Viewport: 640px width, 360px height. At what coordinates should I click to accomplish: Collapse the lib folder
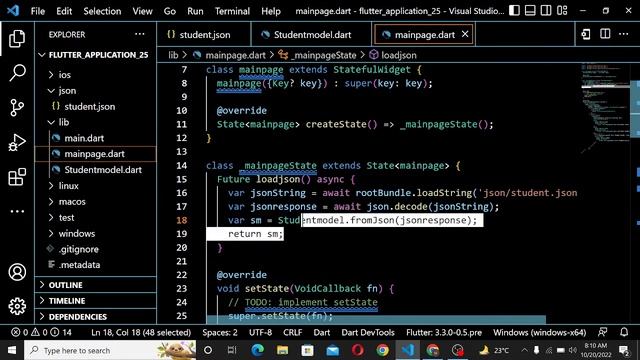tap(96, 122)
